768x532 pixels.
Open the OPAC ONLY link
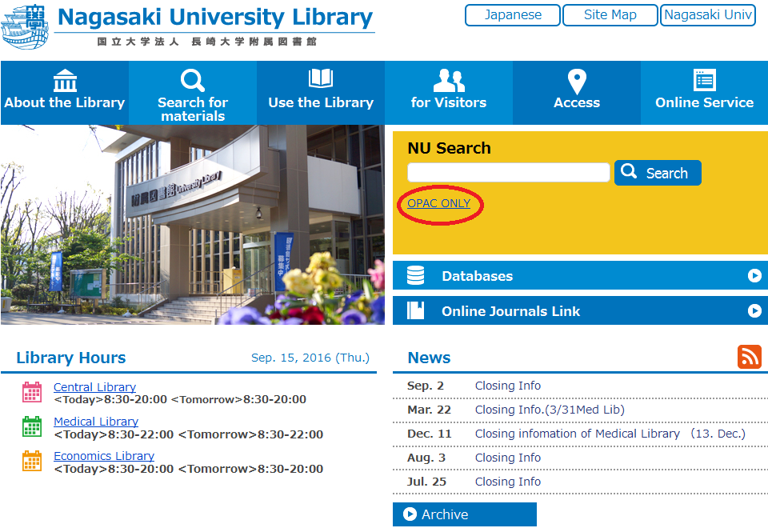point(439,203)
